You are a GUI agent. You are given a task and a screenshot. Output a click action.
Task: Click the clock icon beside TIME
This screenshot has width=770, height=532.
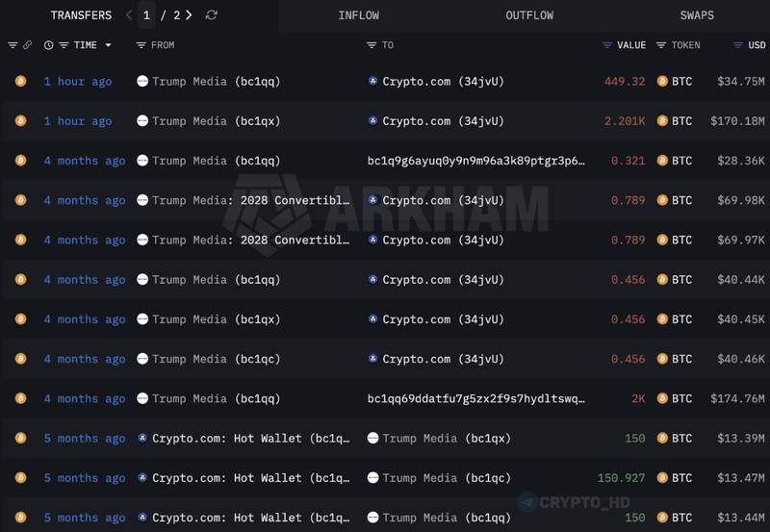[48, 45]
